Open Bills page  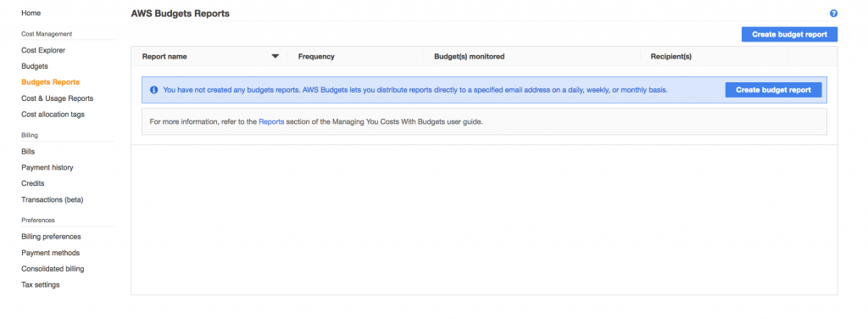click(28, 152)
